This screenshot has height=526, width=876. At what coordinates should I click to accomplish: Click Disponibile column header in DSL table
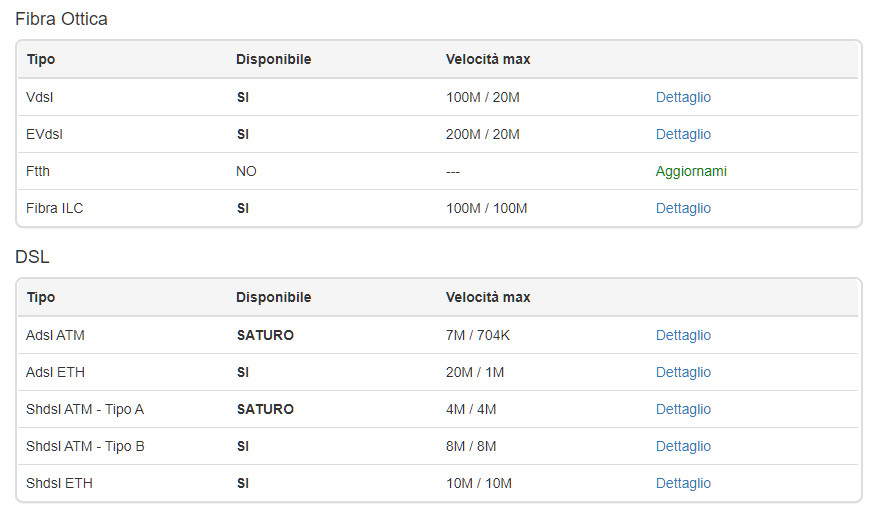(x=273, y=297)
